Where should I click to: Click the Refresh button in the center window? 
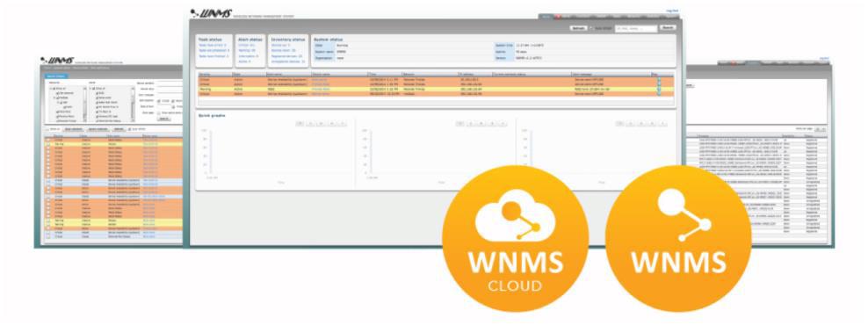[578, 28]
